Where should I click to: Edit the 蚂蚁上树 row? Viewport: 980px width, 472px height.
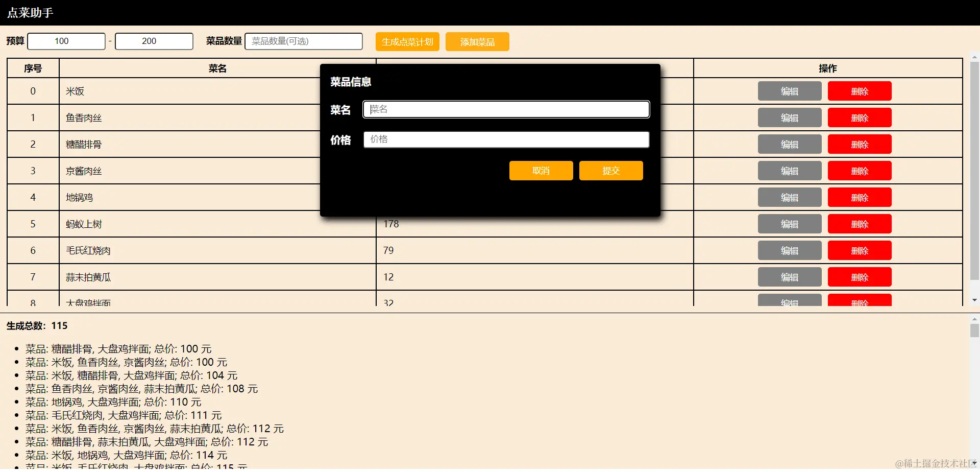[x=790, y=224]
